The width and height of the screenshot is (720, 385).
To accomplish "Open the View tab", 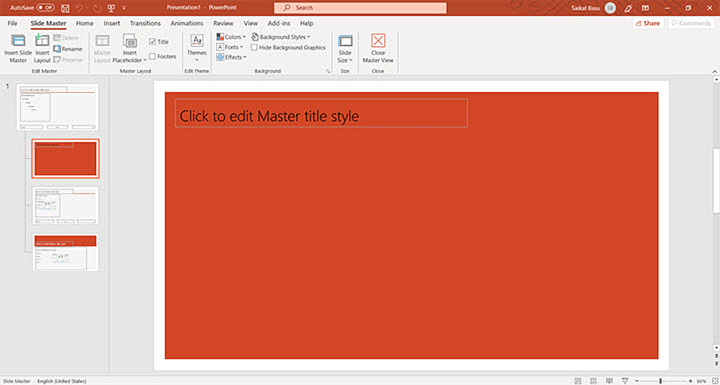I will point(250,23).
